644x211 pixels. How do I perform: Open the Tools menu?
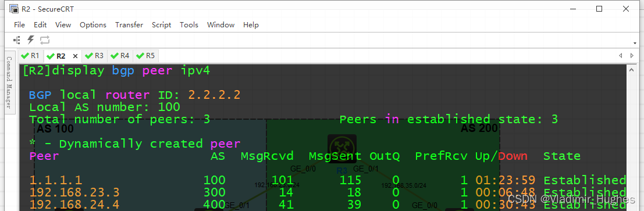(189, 24)
